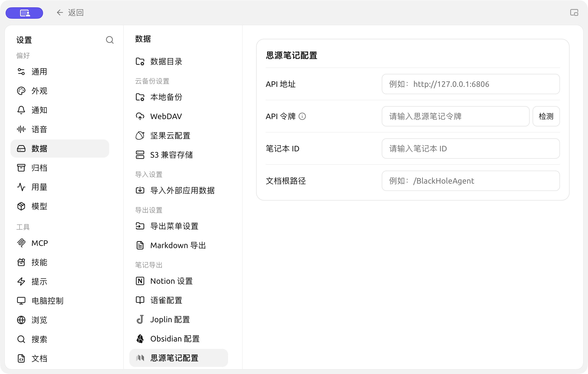Click the picture-in-picture window icon
The height and width of the screenshot is (374, 588).
pyautogui.click(x=574, y=12)
